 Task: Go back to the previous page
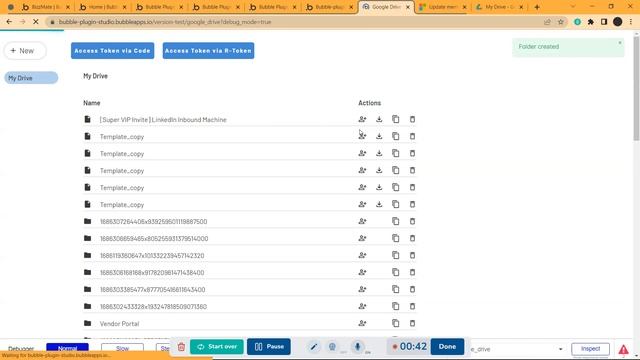tap(9, 22)
